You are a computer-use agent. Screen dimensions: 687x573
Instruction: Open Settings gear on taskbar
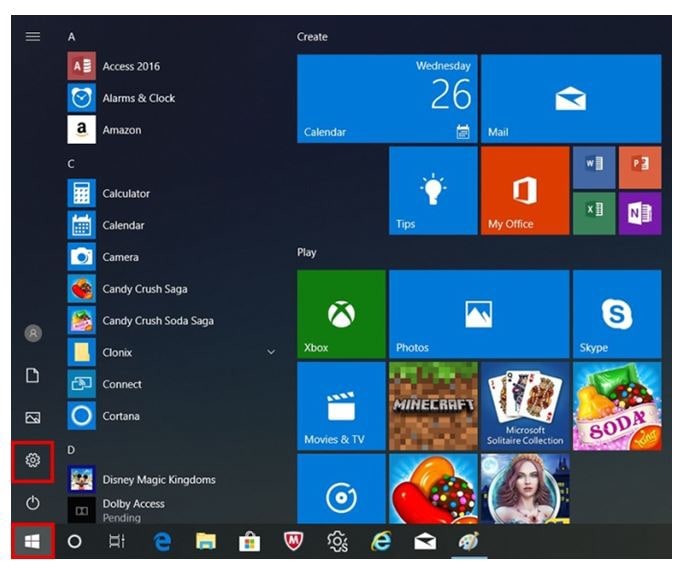tap(337, 541)
